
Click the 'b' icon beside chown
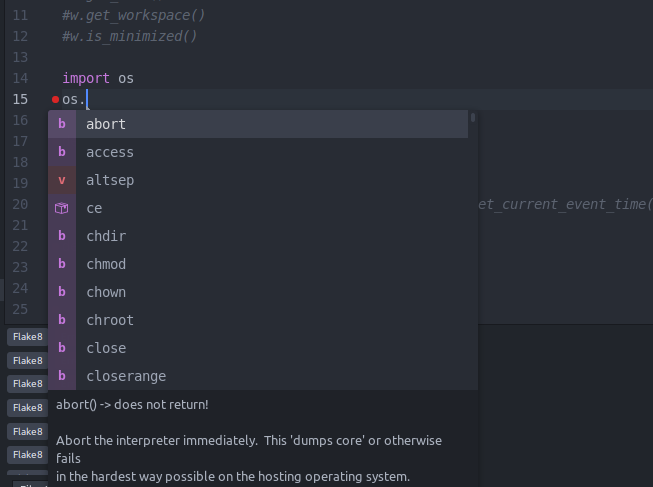tap(62, 292)
